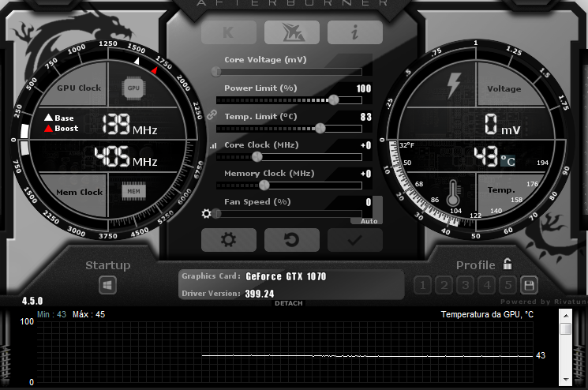The image size is (588, 390).
Task: Click the Temp. Limit slider handle
Action: 320,128
